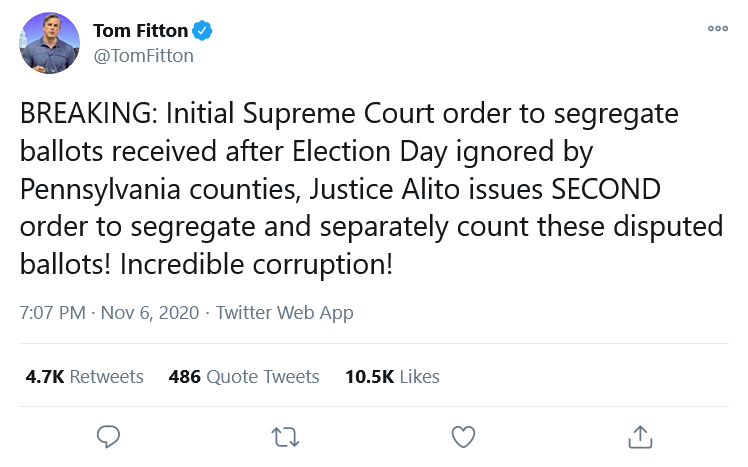Open Tom Fitton's profile picture
748x467 pixels.
point(49,43)
